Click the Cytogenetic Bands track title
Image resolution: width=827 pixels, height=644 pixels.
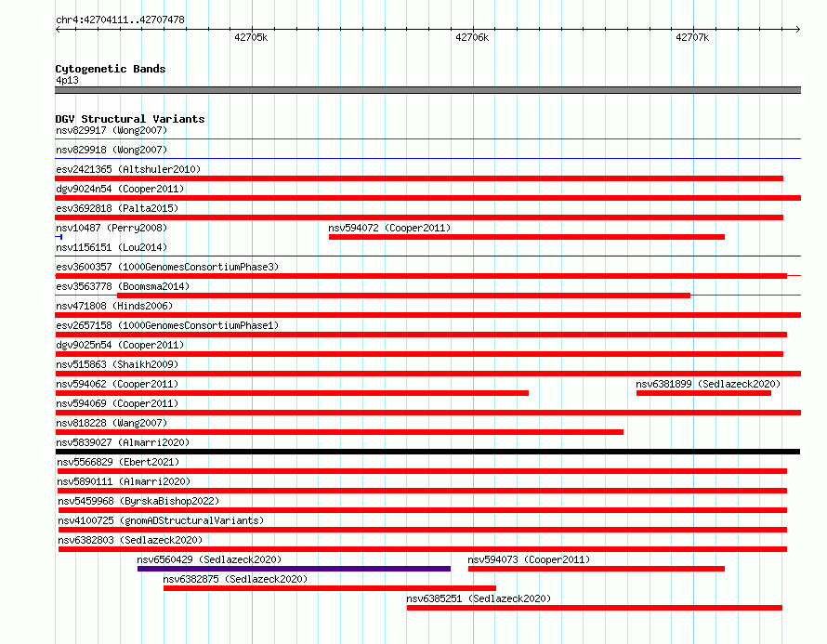click(111, 69)
